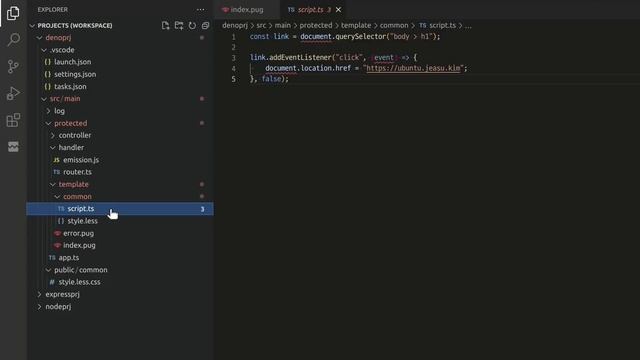Click common in breadcrumb
Image resolution: width=640 pixels, height=360 pixels.
tap(394, 25)
